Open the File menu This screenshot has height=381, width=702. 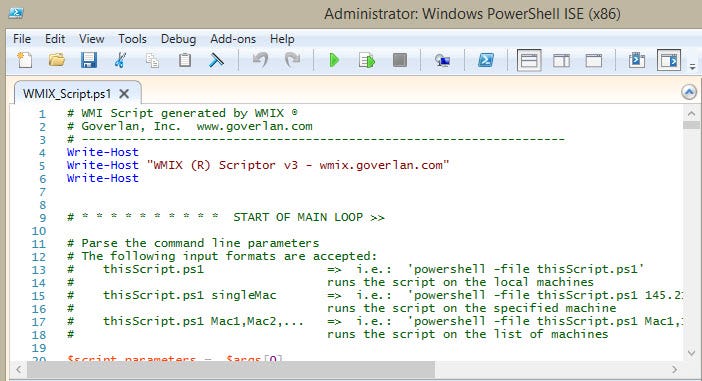[22, 39]
